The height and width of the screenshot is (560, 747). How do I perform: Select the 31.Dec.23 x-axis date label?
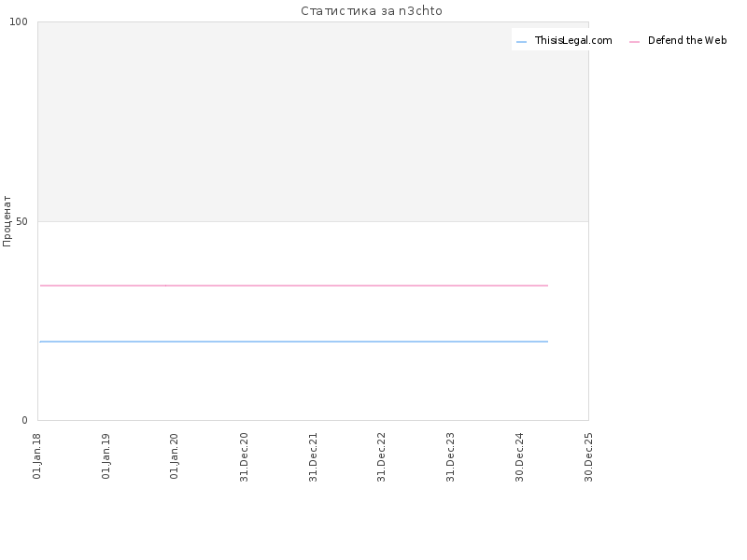[450, 456]
